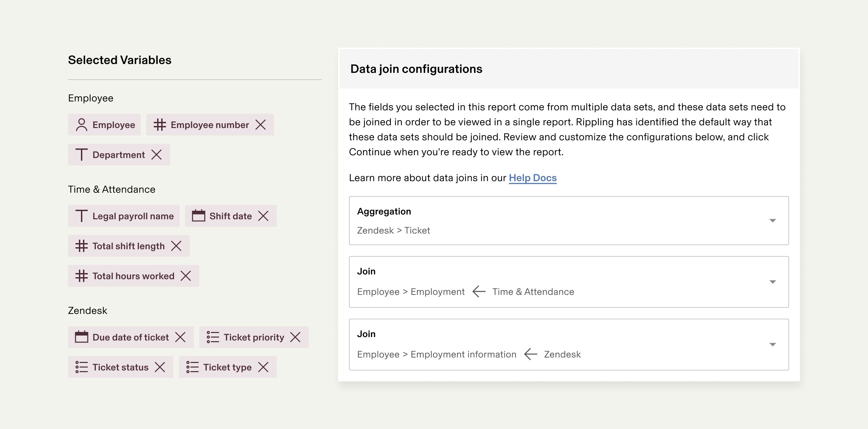Delete the Ticket priority chip

tap(295, 337)
